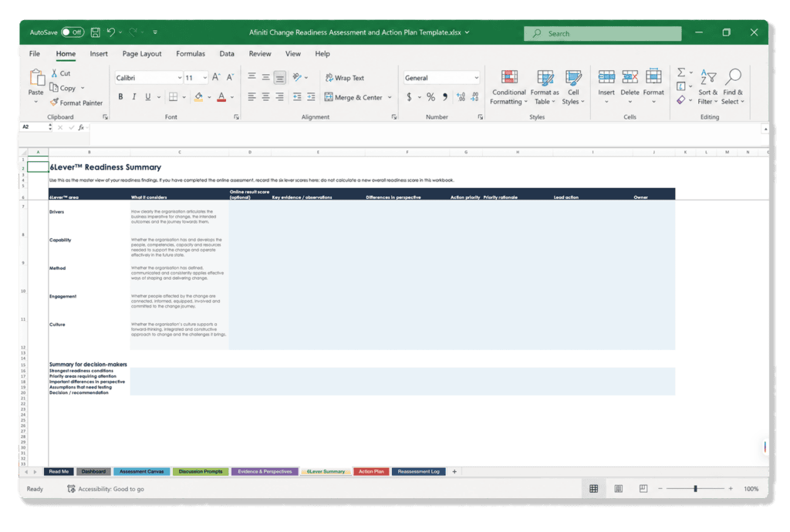Click the View ribbon tab

pos(292,53)
